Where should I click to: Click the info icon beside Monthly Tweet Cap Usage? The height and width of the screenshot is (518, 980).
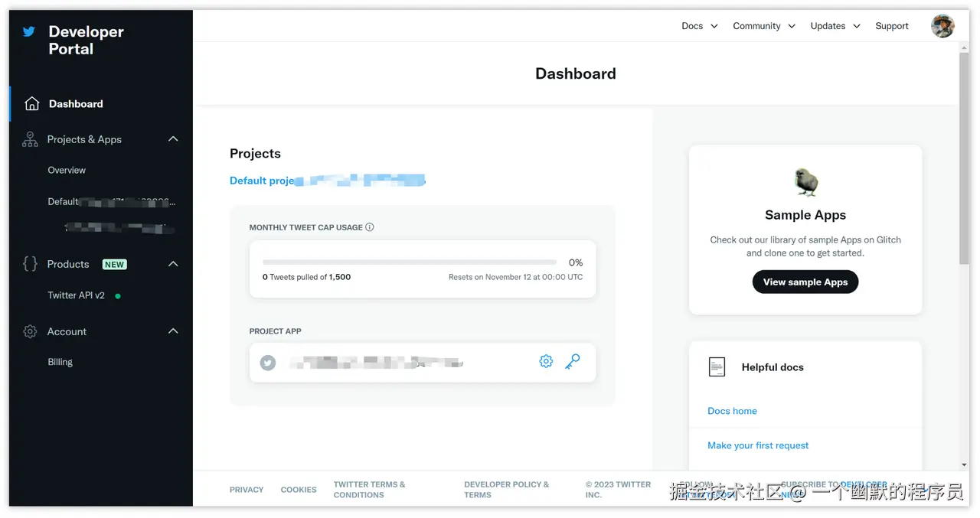pyautogui.click(x=370, y=227)
